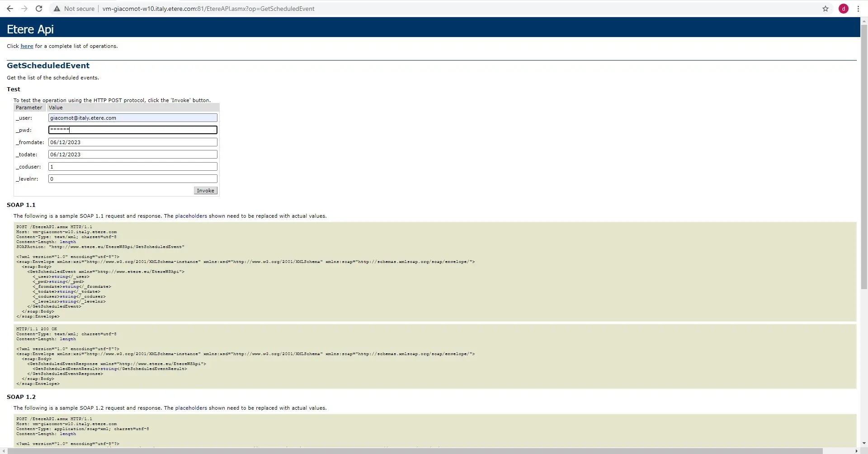
Task: Click the browser address bar URL
Action: point(208,9)
